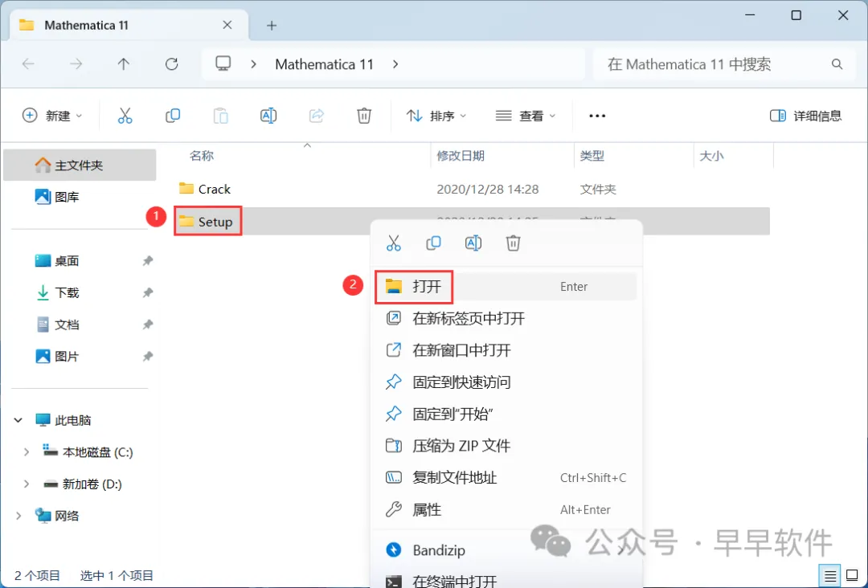Click the Cut icon in the toolbar
This screenshot has width=868, height=588.
(125, 116)
